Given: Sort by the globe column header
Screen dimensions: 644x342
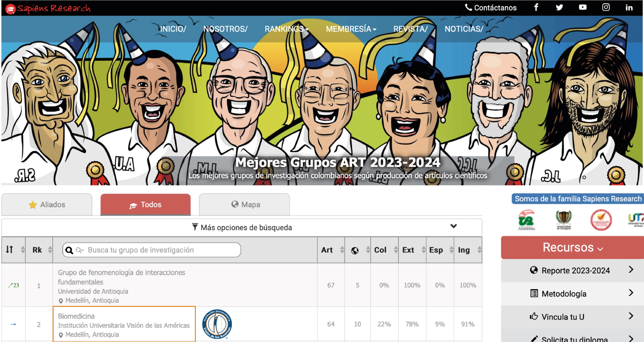Looking at the screenshot, I should tap(357, 250).
